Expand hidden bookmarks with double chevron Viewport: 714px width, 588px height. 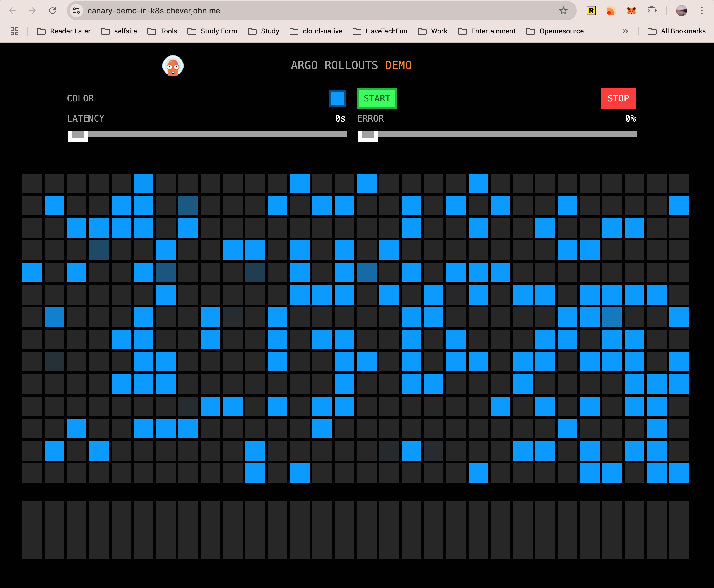tap(625, 31)
